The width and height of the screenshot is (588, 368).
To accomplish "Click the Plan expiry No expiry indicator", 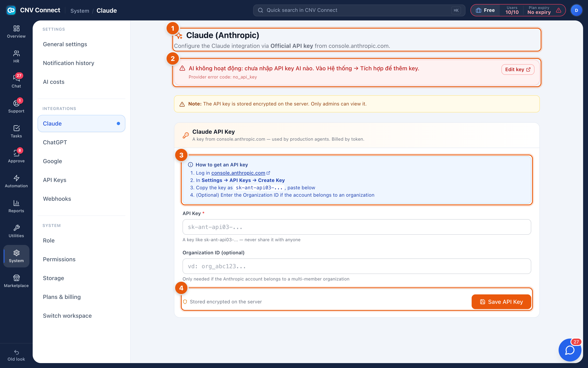I will (539, 10).
